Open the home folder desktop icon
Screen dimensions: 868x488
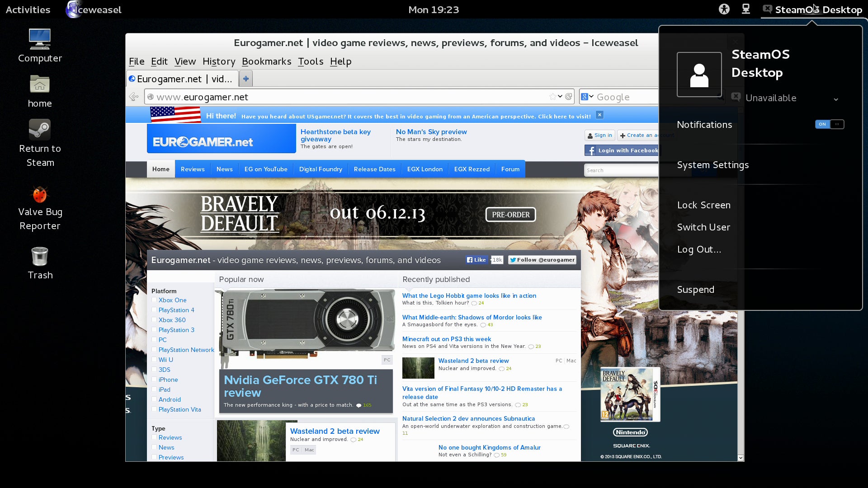(x=40, y=92)
